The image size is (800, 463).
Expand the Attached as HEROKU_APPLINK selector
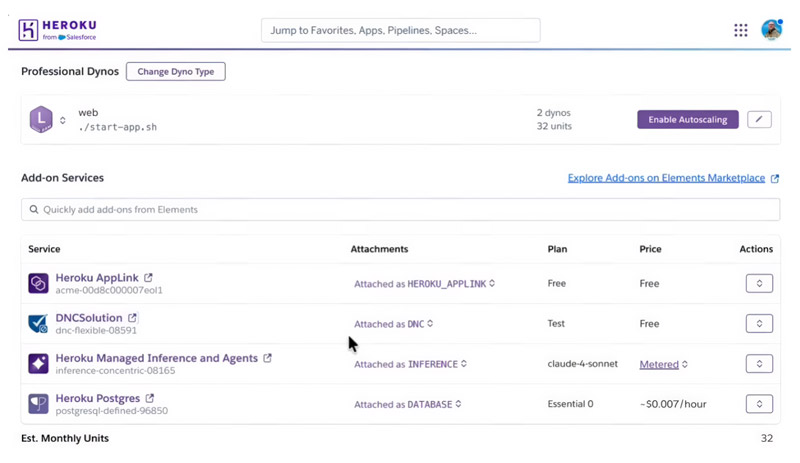(x=492, y=284)
